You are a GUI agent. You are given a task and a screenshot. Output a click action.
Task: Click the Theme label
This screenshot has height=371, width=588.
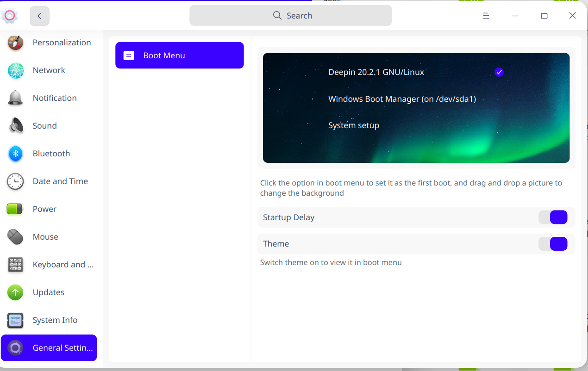point(276,244)
